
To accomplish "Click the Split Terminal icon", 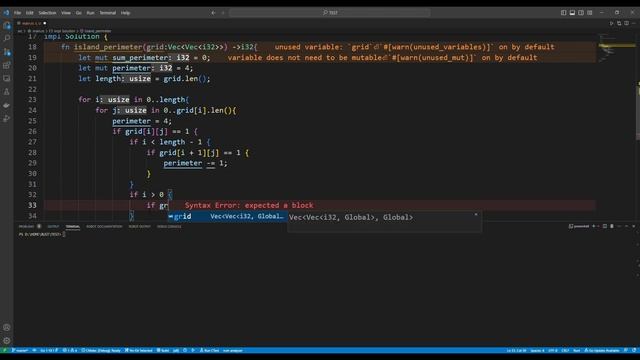I will [x=605, y=226].
